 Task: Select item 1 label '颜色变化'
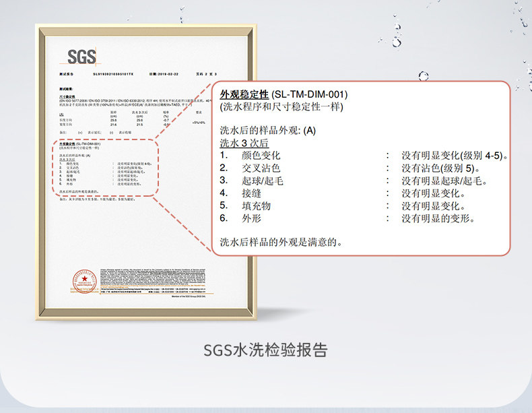(x=261, y=156)
